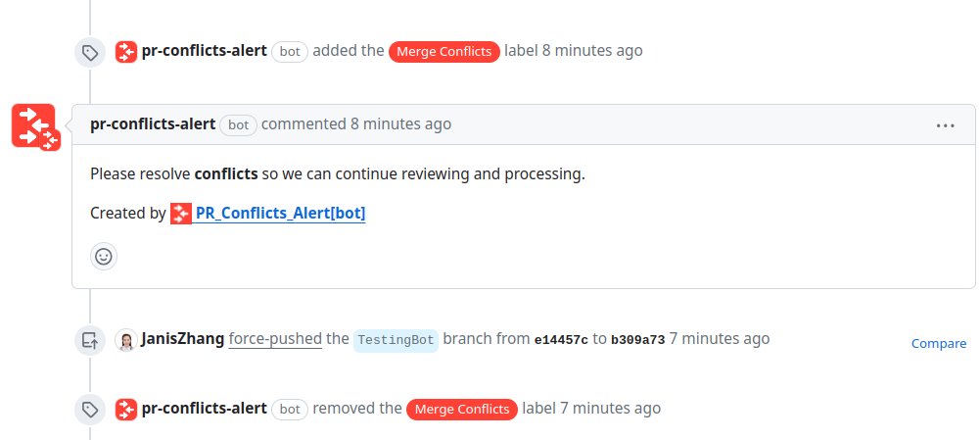
Task: Open the PR_Conflicts_Alert[bot] link
Action: [280, 213]
